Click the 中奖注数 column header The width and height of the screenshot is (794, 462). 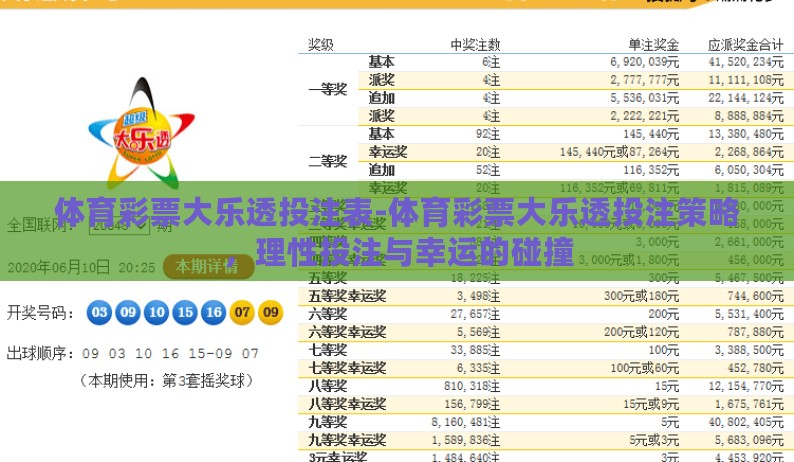pyautogui.click(x=475, y=45)
